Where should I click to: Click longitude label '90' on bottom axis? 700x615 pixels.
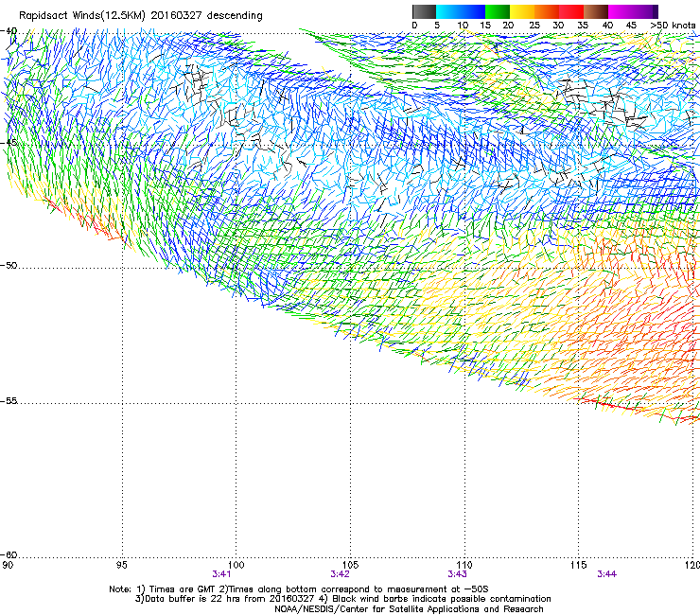[x=8, y=565]
